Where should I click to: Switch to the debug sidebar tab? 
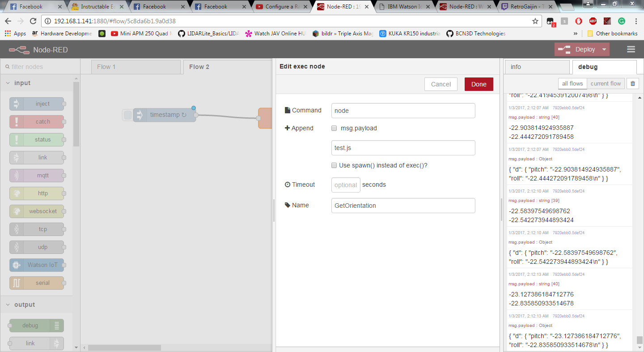tap(604, 67)
